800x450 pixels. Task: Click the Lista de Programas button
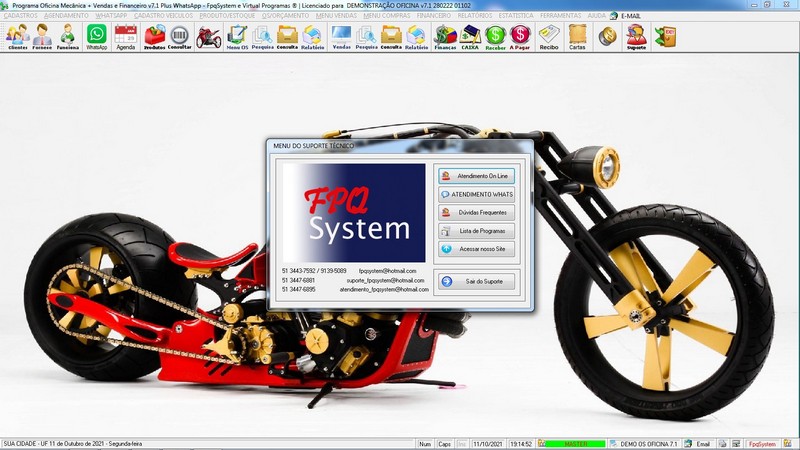pyautogui.click(x=477, y=231)
